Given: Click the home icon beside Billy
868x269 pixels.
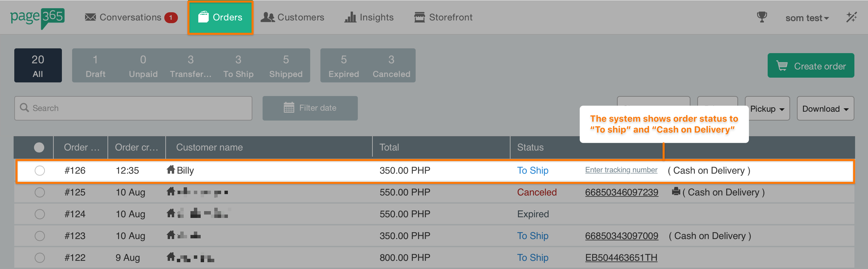Looking at the screenshot, I should [x=171, y=170].
